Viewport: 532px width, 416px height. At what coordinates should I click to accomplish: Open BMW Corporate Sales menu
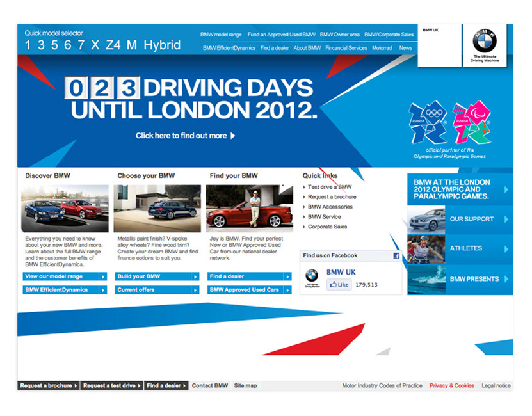pos(389,35)
